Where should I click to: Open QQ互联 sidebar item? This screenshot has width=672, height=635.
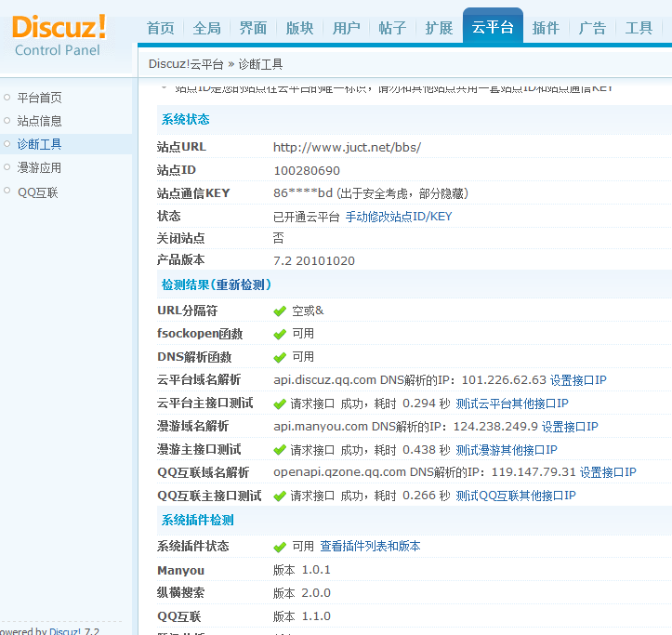click(37, 192)
